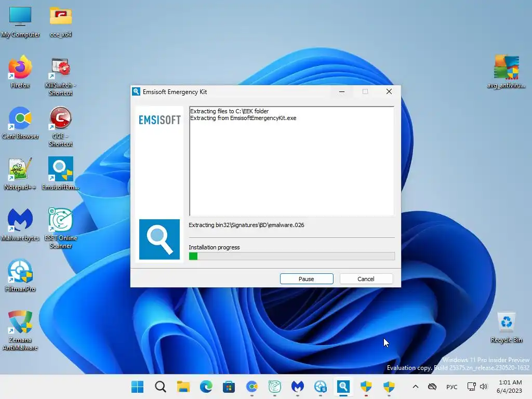Switch the РУС input language indicator
The height and width of the screenshot is (399, 532).
pos(451,387)
